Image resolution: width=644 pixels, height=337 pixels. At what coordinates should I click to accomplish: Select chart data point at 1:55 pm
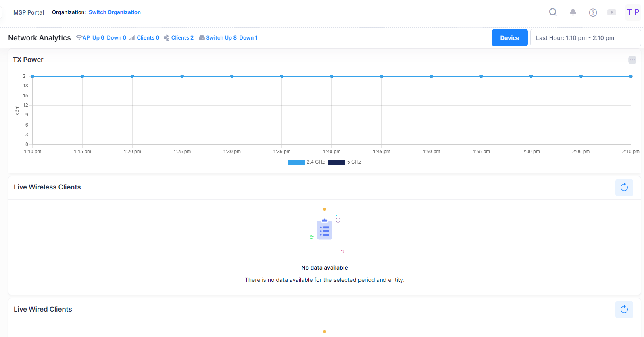pyautogui.click(x=481, y=76)
